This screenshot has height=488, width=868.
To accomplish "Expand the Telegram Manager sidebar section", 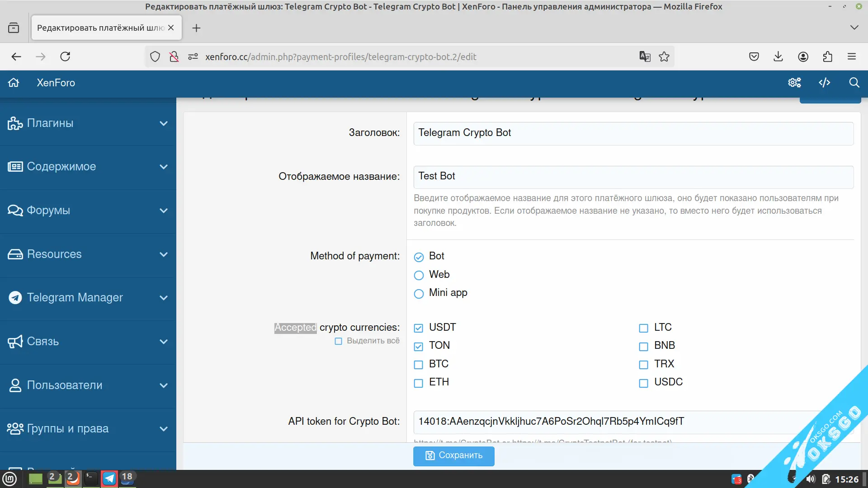I will pyautogui.click(x=163, y=298).
